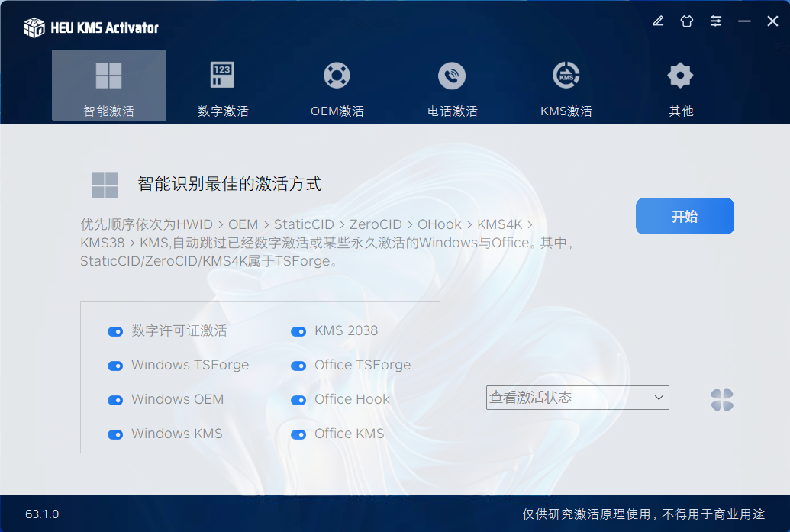Click the four-leaf clover icon
Viewport: 790px width, 532px height.
coord(722,399)
